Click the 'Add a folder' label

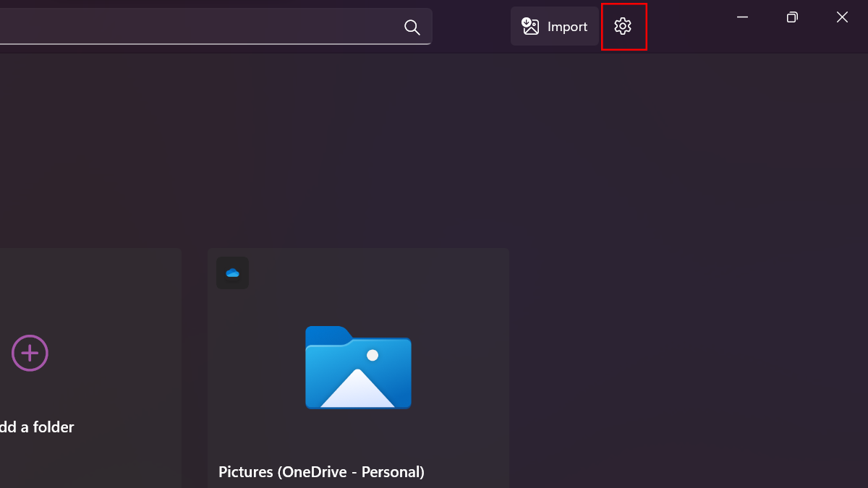click(x=36, y=427)
